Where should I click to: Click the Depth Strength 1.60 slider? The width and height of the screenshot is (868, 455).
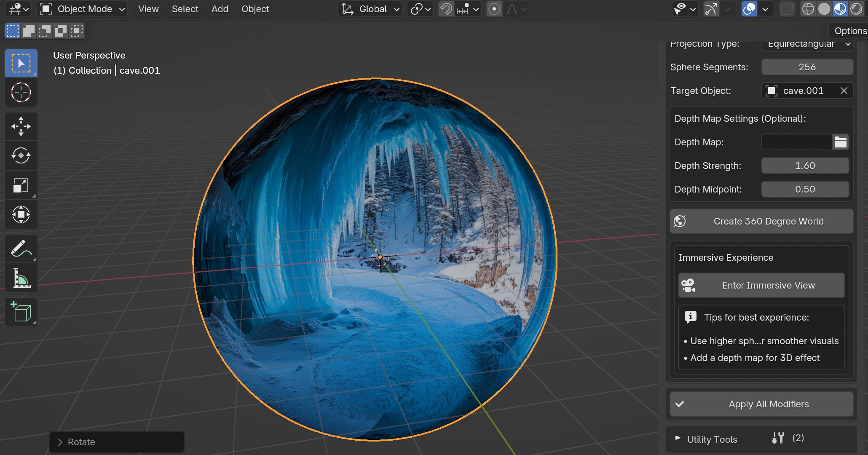[x=805, y=166]
